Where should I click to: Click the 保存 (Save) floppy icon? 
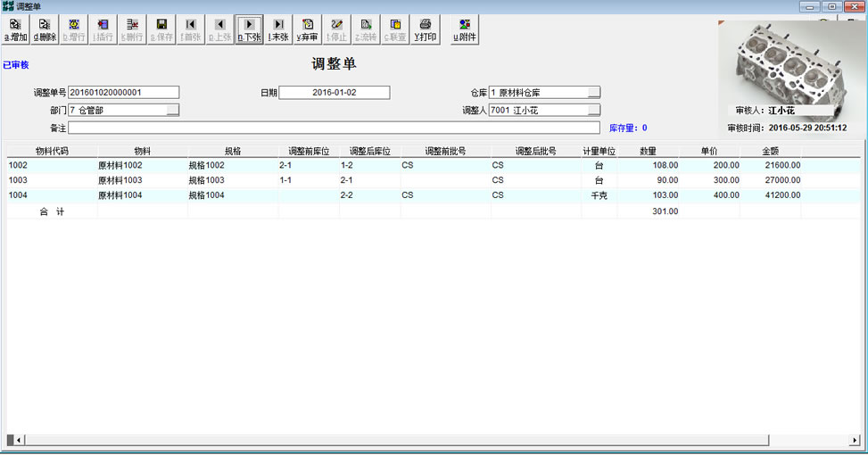pyautogui.click(x=161, y=30)
